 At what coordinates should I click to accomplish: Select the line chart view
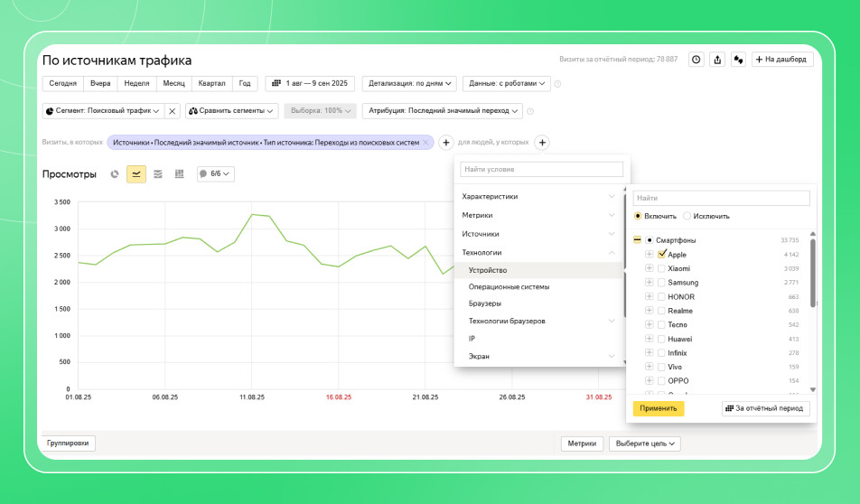pyautogui.click(x=136, y=173)
